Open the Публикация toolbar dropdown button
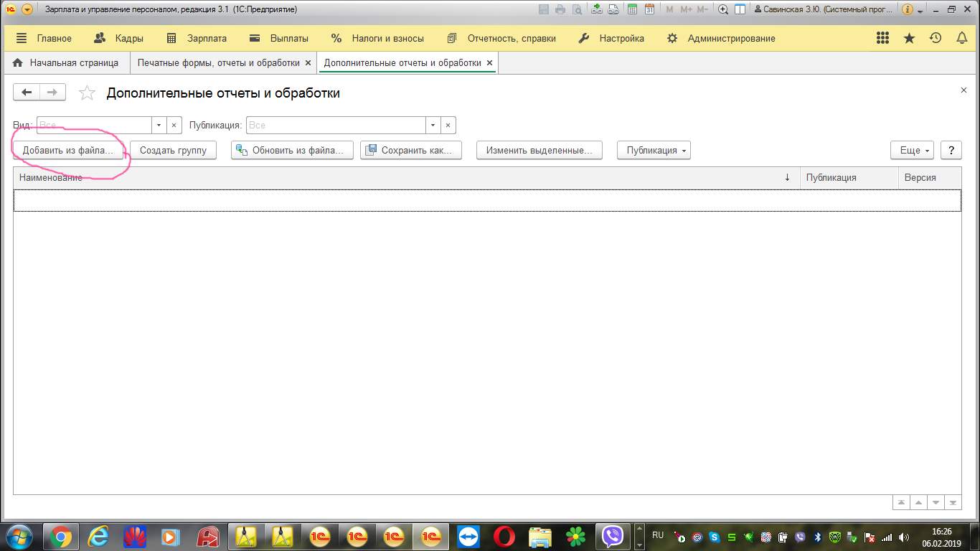This screenshot has height=551, width=980. (x=654, y=150)
